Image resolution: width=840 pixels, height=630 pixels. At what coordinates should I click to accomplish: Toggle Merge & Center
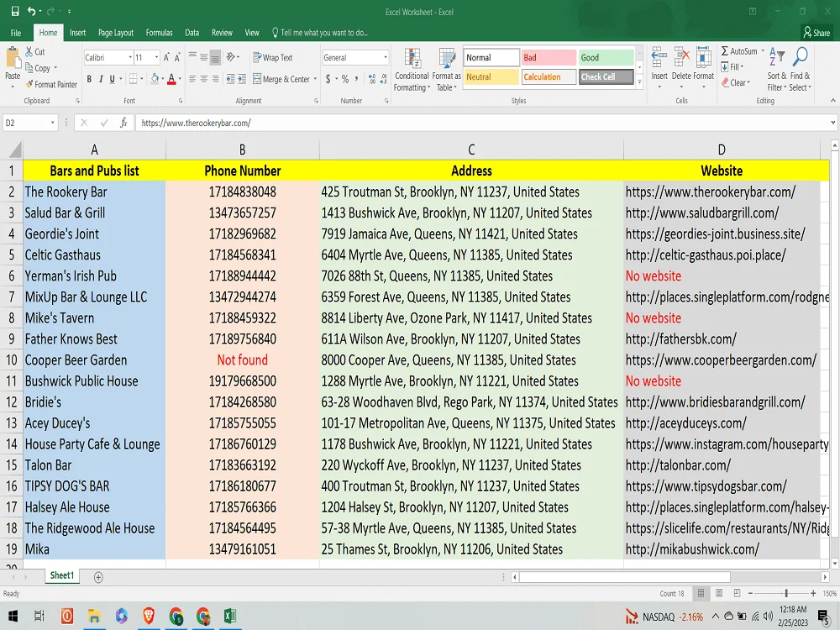pyautogui.click(x=281, y=79)
